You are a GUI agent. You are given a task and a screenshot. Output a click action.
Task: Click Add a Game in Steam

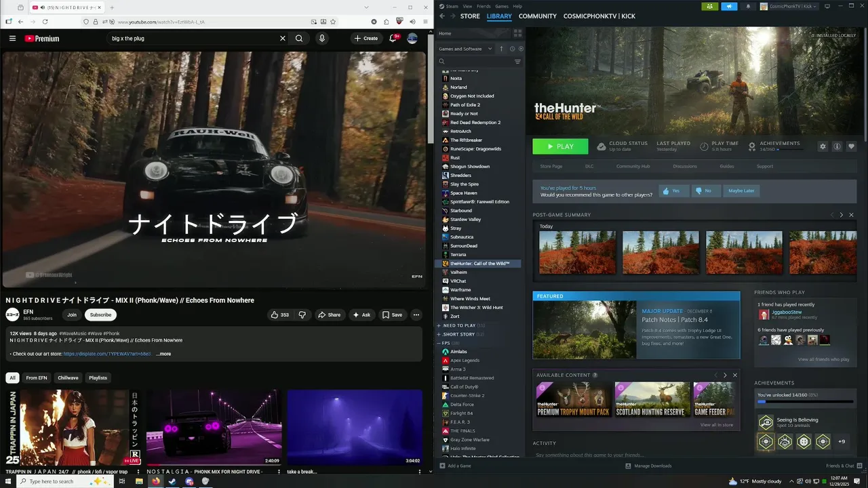click(455, 466)
